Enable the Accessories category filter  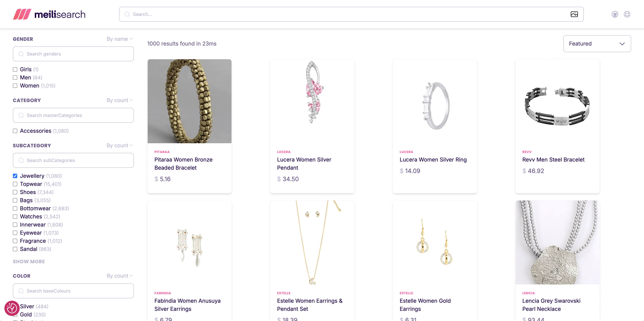pos(15,131)
